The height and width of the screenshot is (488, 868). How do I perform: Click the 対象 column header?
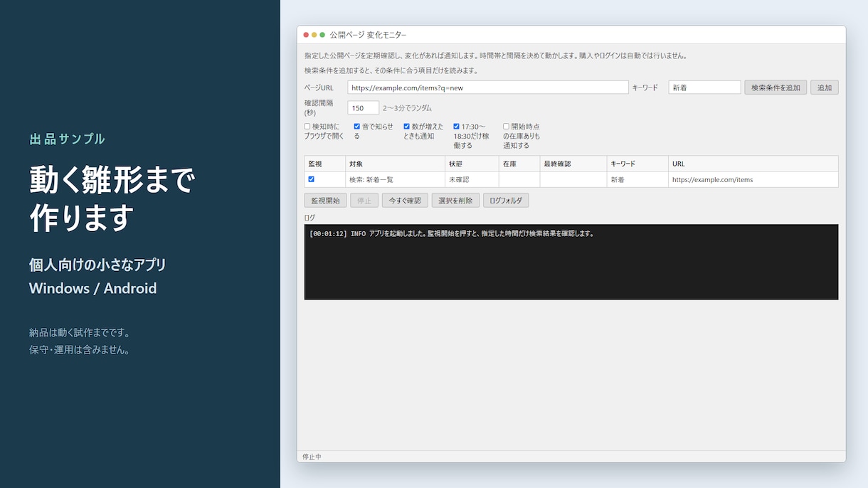[396, 164]
